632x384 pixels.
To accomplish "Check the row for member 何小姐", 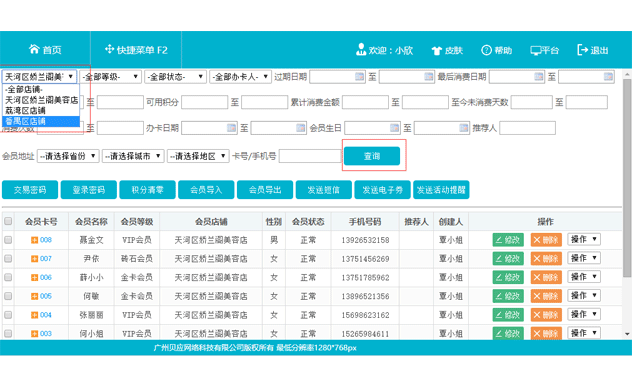I will [8, 333].
